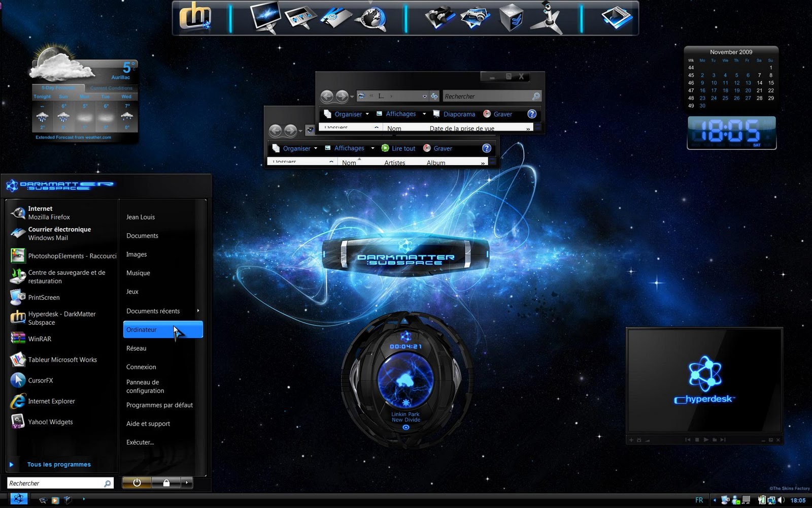Launch Yahoo! Widgets from the start menu
The height and width of the screenshot is (508, 812).
coord(62,422)
